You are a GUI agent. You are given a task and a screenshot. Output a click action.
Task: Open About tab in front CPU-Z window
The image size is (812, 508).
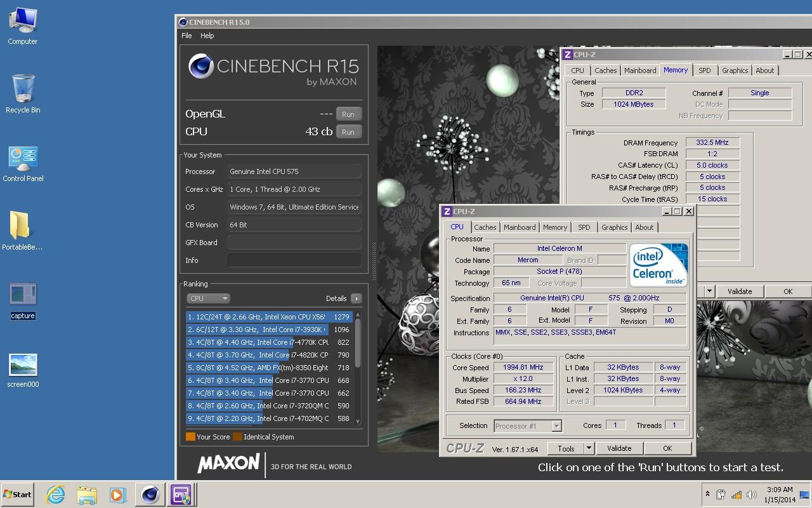[x=645, y=227]
